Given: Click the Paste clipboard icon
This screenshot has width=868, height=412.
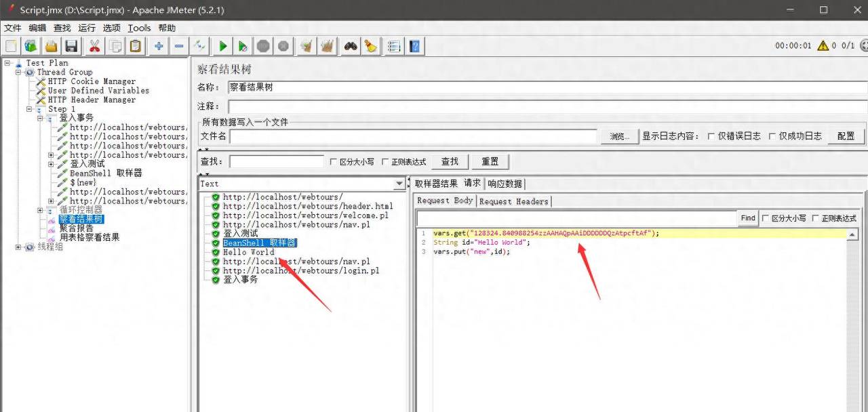Looking at the screenshot, I should 136,46.
